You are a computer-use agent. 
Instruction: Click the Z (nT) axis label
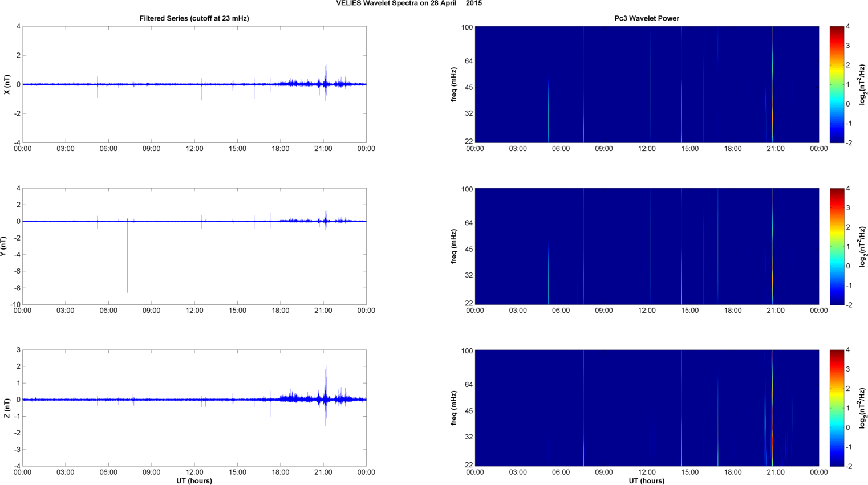(7, 408)
